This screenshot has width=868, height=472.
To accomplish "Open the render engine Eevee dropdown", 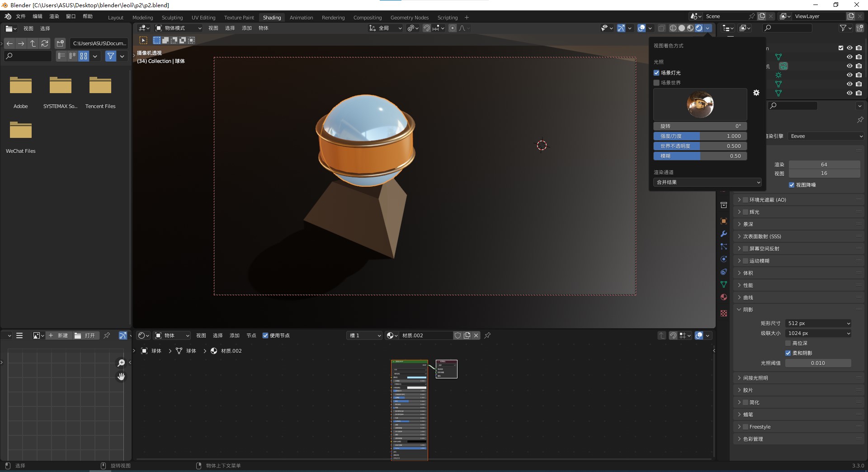I will click(826, 136).
